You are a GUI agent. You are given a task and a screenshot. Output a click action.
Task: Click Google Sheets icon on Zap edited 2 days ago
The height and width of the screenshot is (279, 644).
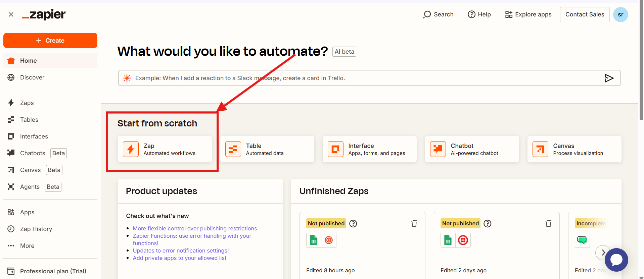[x=448, y=240]
